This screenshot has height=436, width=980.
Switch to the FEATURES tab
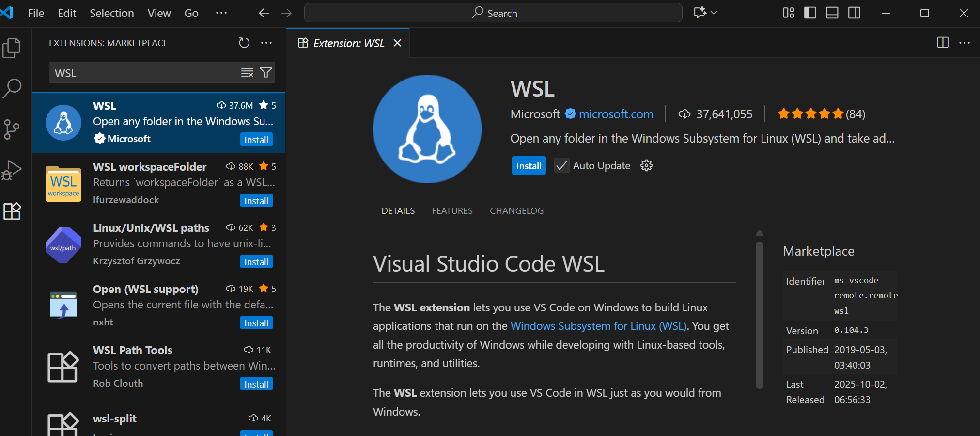click(x=452, y=211)
